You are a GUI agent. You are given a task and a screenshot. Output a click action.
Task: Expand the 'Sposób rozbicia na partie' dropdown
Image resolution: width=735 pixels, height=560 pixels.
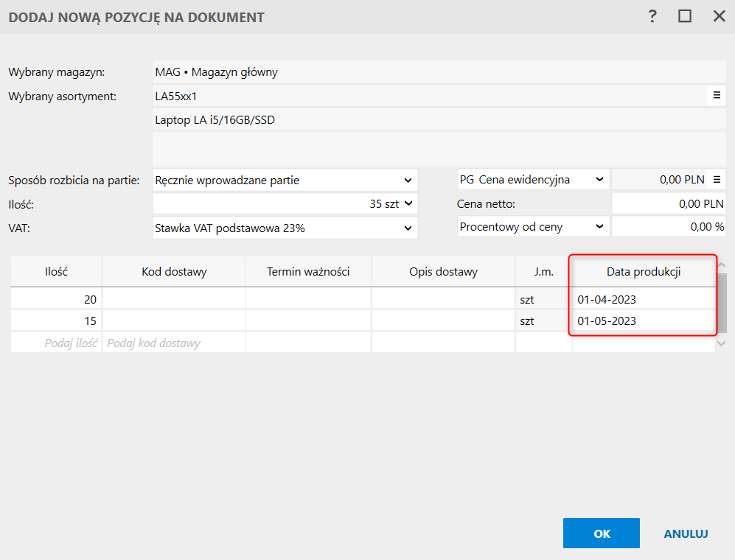[x=408, y=180]
